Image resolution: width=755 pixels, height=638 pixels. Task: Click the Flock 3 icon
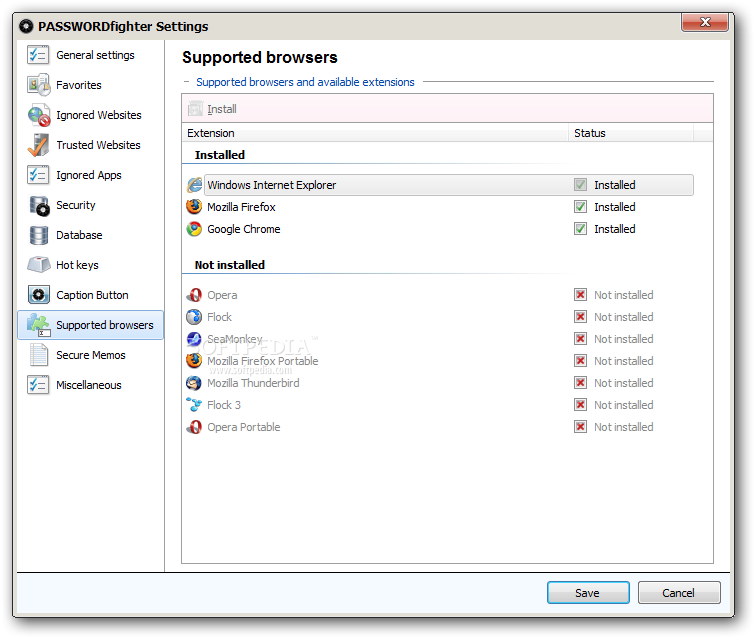point(194,405)
